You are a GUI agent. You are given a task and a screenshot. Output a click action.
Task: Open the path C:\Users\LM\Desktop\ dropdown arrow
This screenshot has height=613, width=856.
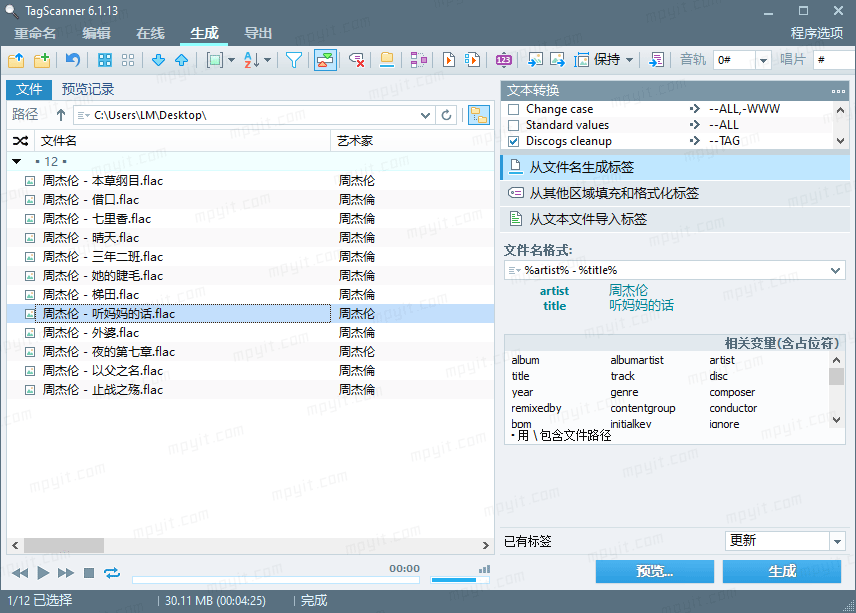(x=425, y=115)
